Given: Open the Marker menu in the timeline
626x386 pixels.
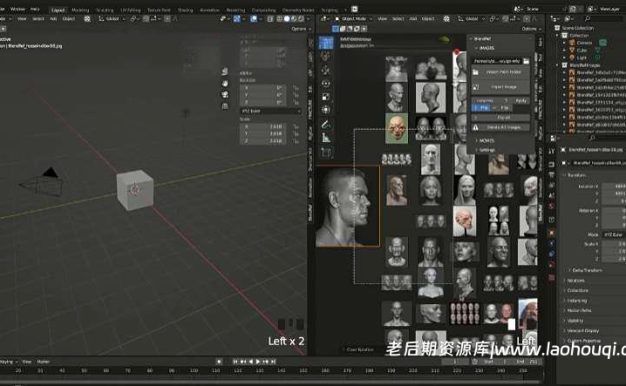Looking at the screenshot, I should (x=43, y=362).
